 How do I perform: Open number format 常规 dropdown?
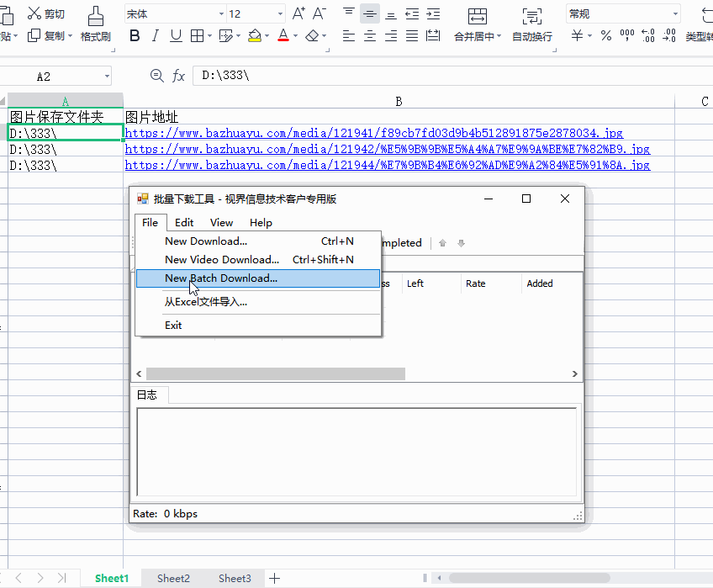[675, 14]
